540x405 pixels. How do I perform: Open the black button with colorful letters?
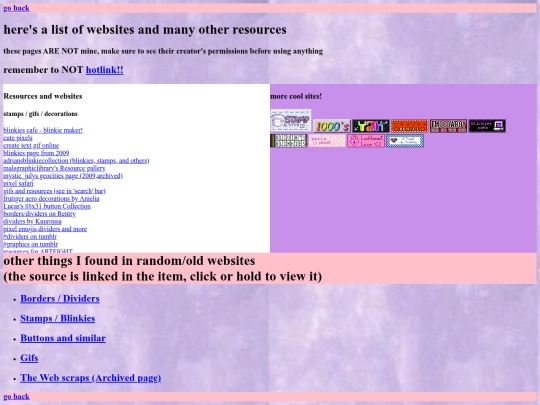(371, 126)
